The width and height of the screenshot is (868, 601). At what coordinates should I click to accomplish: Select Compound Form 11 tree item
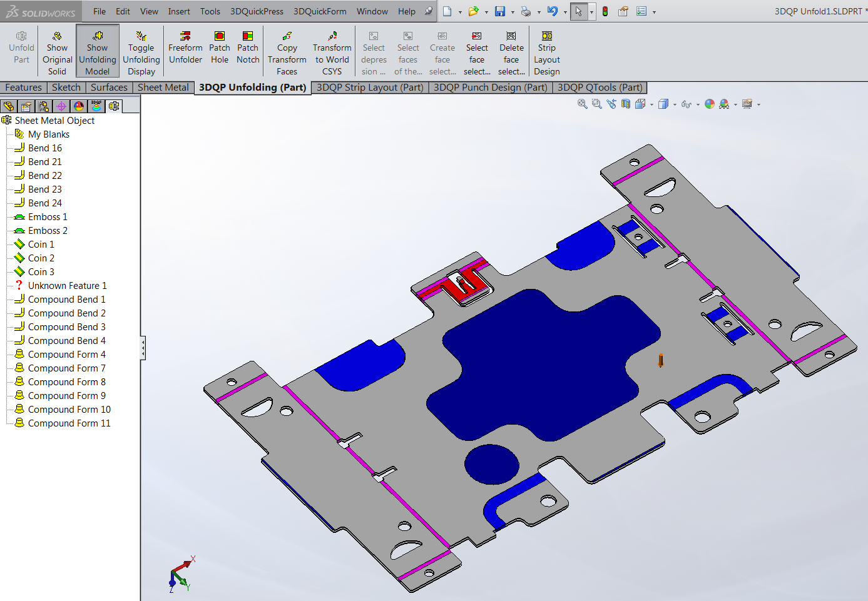69,423
